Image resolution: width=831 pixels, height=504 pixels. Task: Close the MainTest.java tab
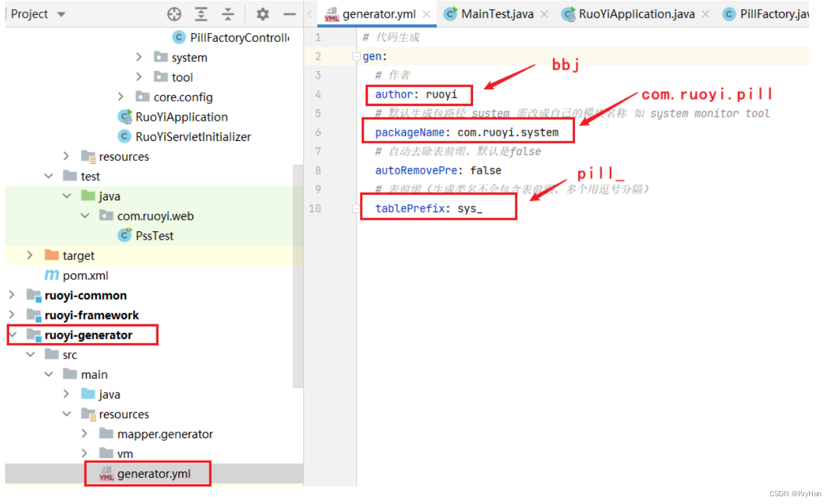(x=544, y=14)
